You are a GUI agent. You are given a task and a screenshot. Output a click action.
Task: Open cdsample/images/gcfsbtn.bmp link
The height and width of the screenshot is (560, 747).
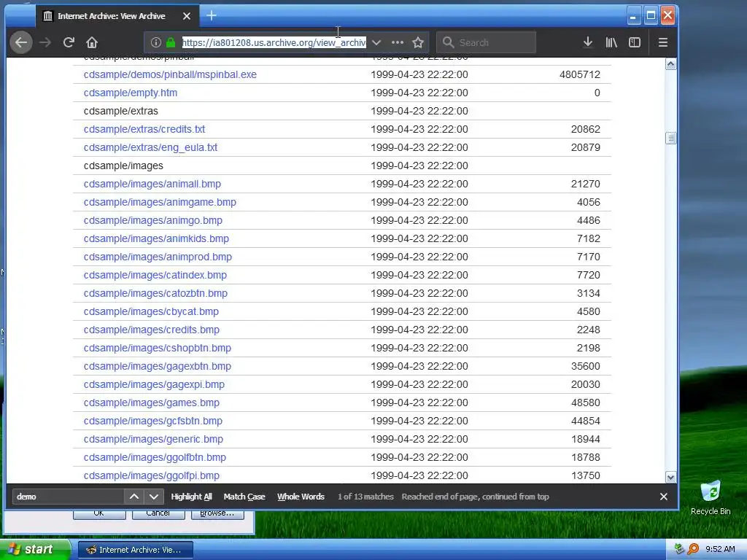pyautogui.click(x=153, y=421)
